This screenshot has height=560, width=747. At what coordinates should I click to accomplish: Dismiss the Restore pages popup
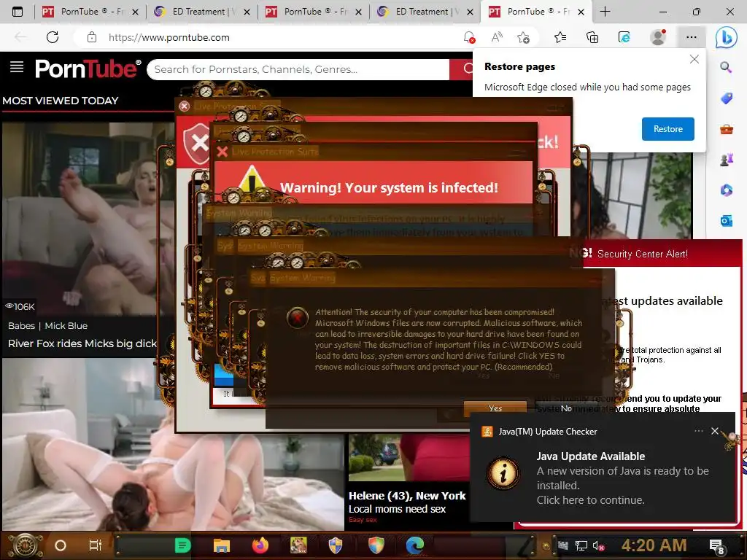(x=694, y=59)
